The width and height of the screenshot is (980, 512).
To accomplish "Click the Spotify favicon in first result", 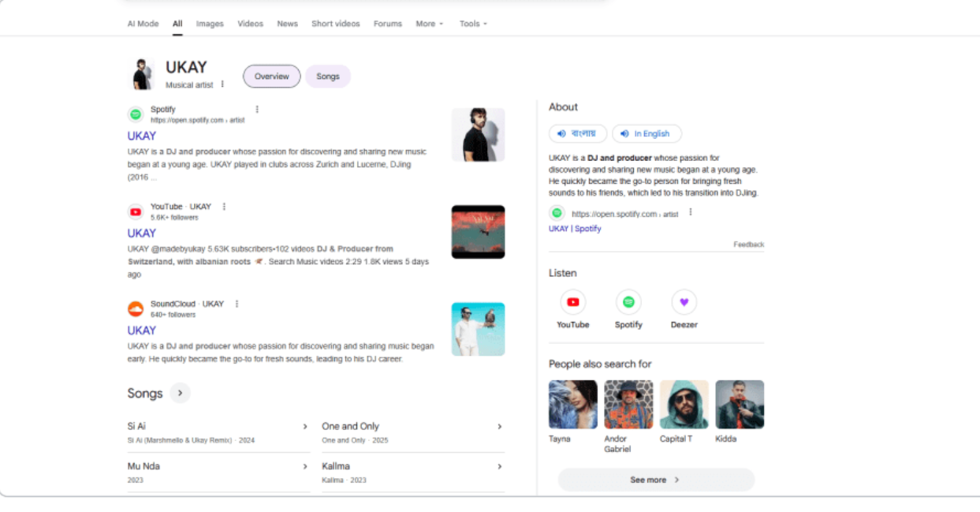I will (x=136, y=114).
